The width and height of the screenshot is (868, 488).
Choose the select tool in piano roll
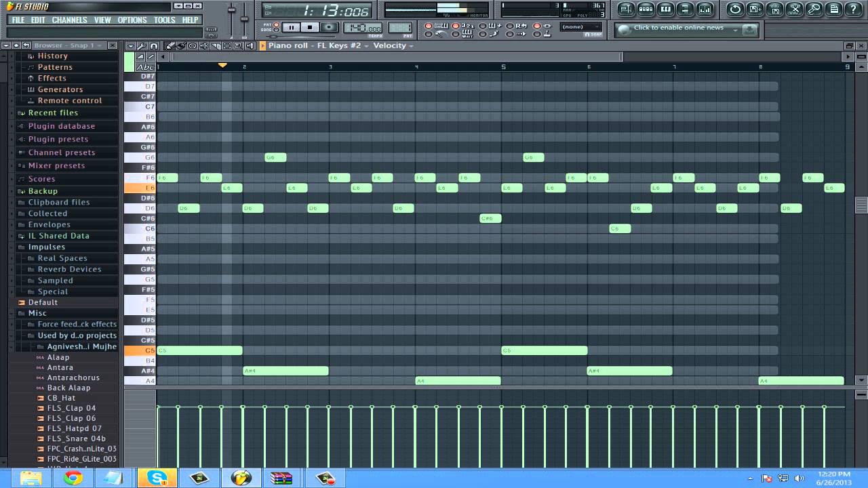(226, 46)
